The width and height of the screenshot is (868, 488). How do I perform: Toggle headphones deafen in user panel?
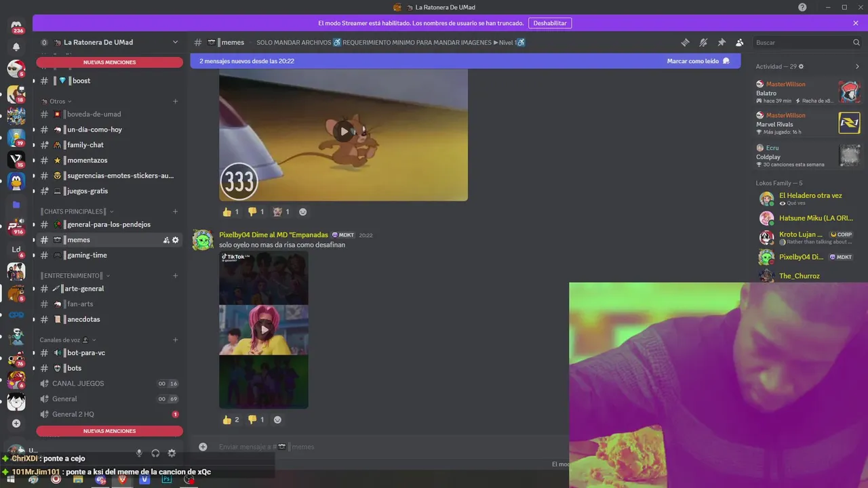(155, 453)
